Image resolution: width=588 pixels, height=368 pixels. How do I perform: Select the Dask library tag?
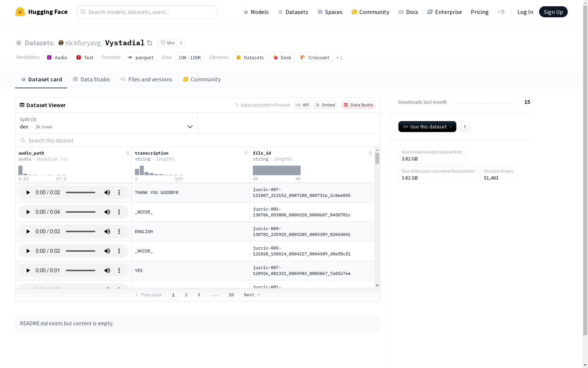click(282, 57)
